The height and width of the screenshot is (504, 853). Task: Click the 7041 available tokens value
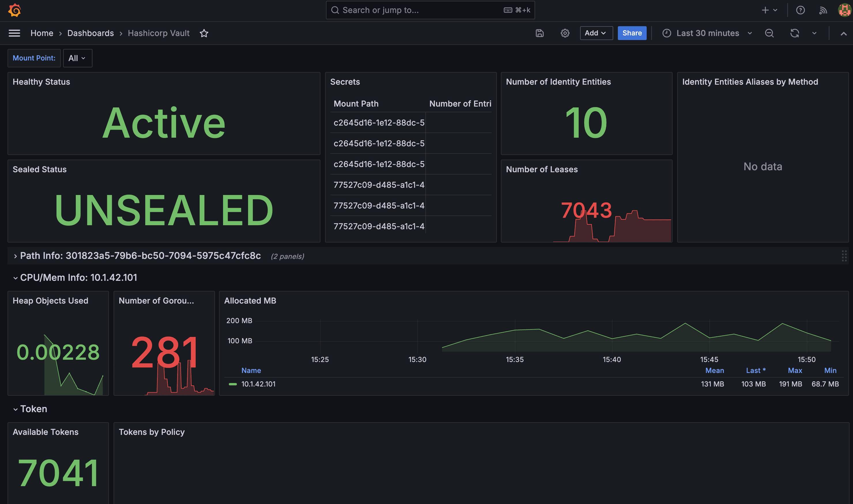click(x=58, y=473)
